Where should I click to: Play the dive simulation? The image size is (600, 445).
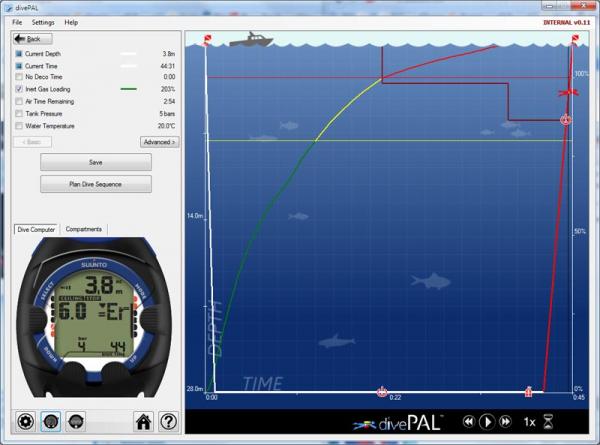487,422
